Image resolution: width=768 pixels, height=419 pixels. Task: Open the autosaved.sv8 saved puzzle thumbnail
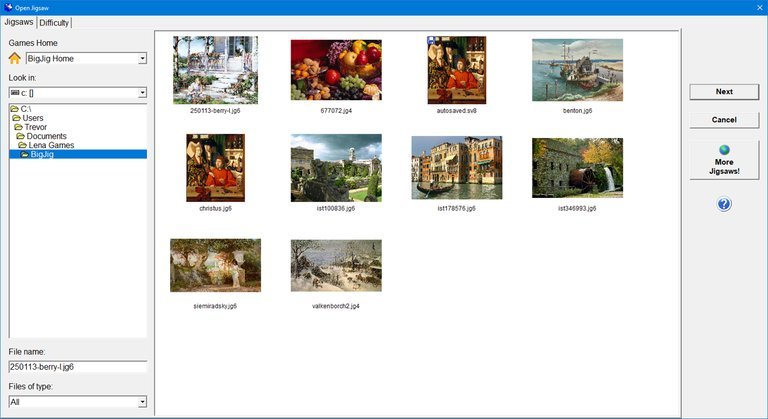click(x=456, y=70)
